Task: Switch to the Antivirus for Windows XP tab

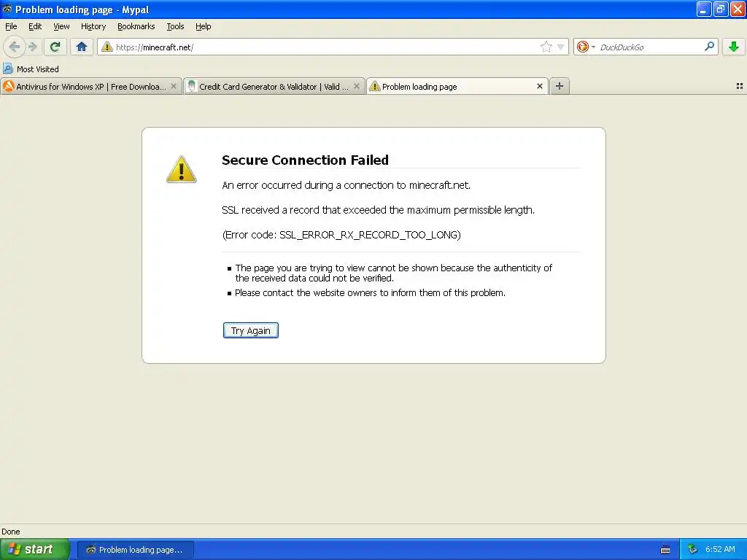Action: 91,86
